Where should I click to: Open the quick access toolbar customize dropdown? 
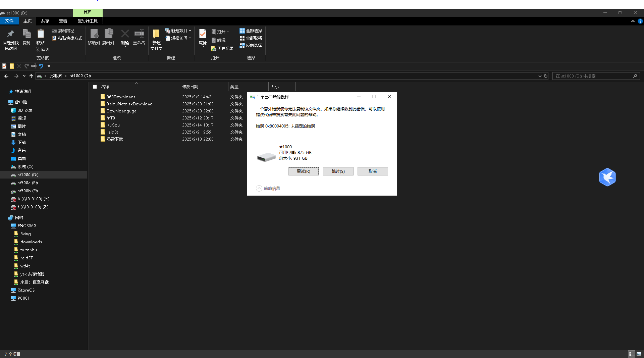click(49, 66)
